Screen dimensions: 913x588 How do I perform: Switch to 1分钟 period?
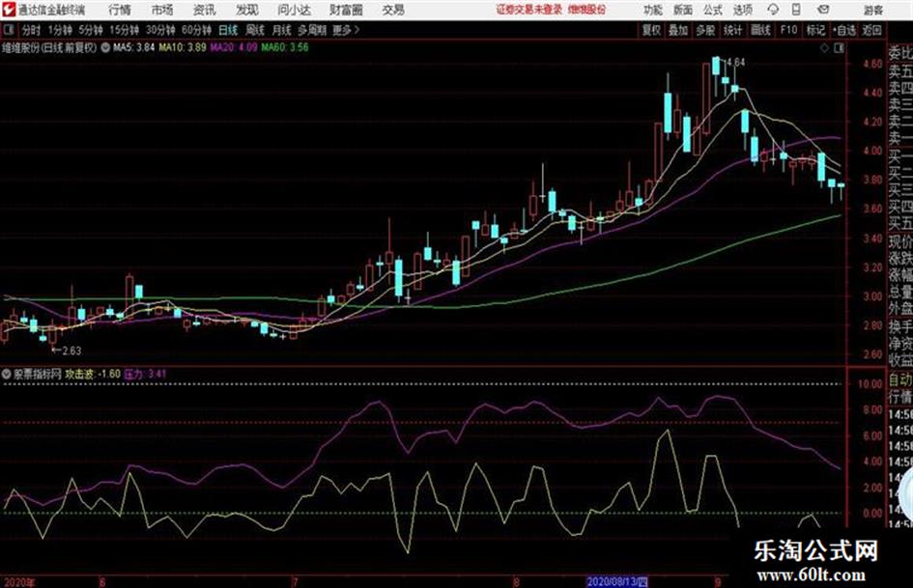(59, 30)
